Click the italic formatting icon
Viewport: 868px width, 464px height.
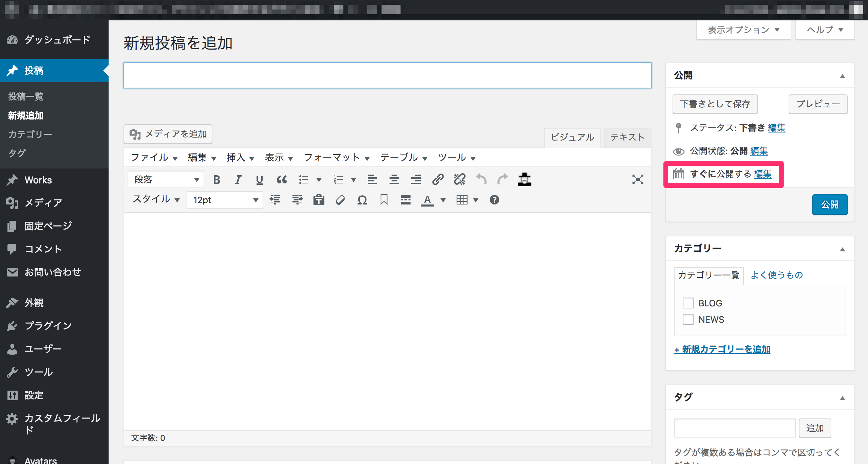[238, 180]
